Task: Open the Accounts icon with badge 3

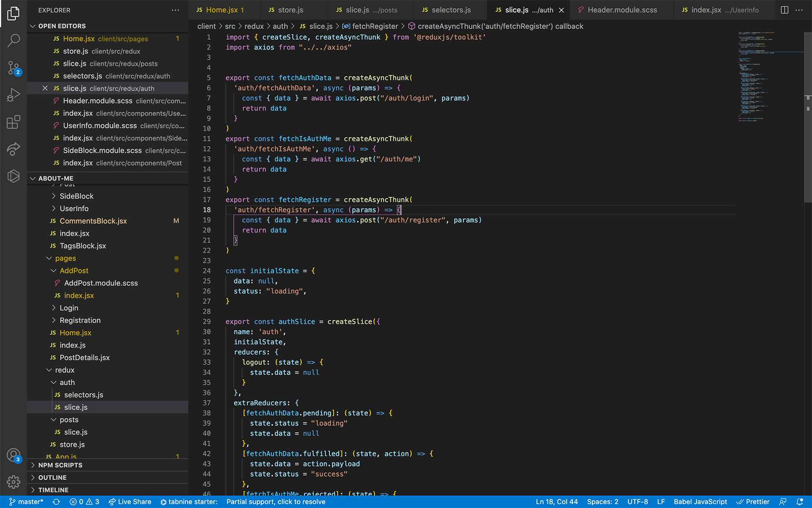Action: pyautogui.click(x=14, y=455)
